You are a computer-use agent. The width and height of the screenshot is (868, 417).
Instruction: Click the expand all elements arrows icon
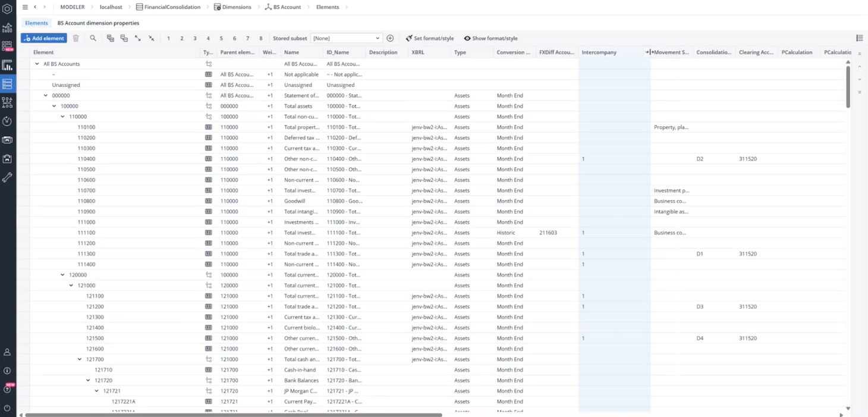coord(138,38)
